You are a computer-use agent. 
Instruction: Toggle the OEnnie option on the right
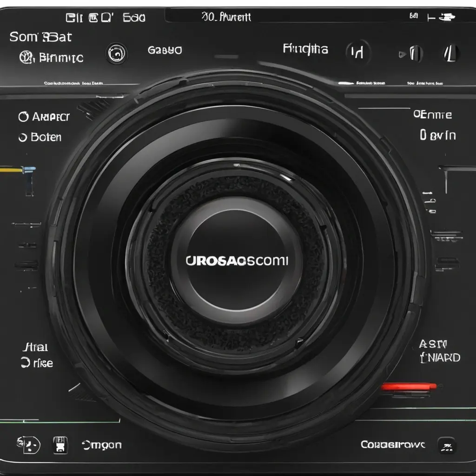pos(432,114)
